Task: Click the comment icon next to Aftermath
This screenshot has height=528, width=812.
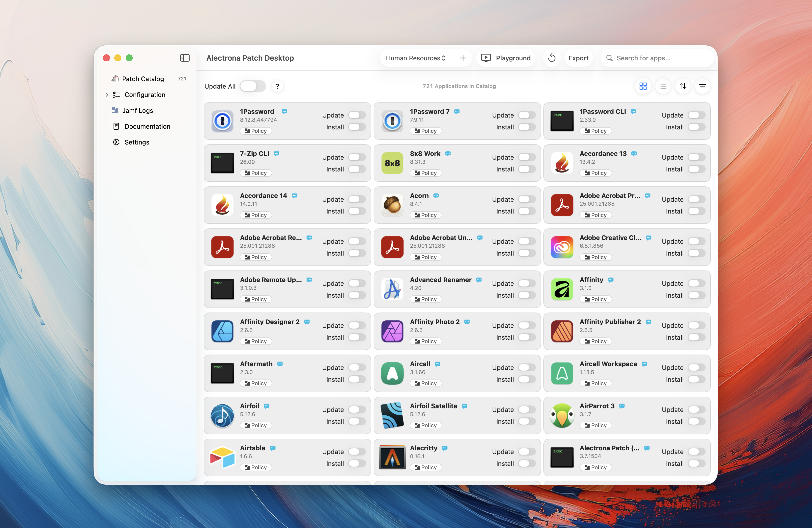Action: pyautogui.click(x=280, y=364)
